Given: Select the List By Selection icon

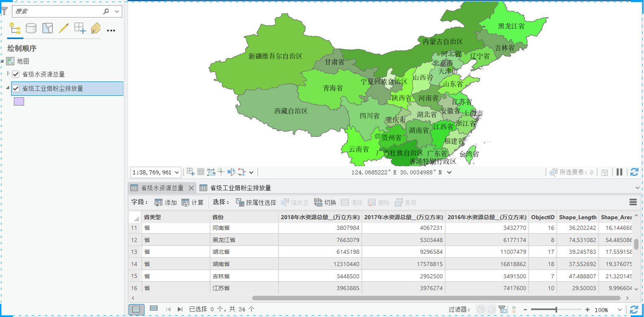Looking at the screenshot, I should tap(48, 28).
